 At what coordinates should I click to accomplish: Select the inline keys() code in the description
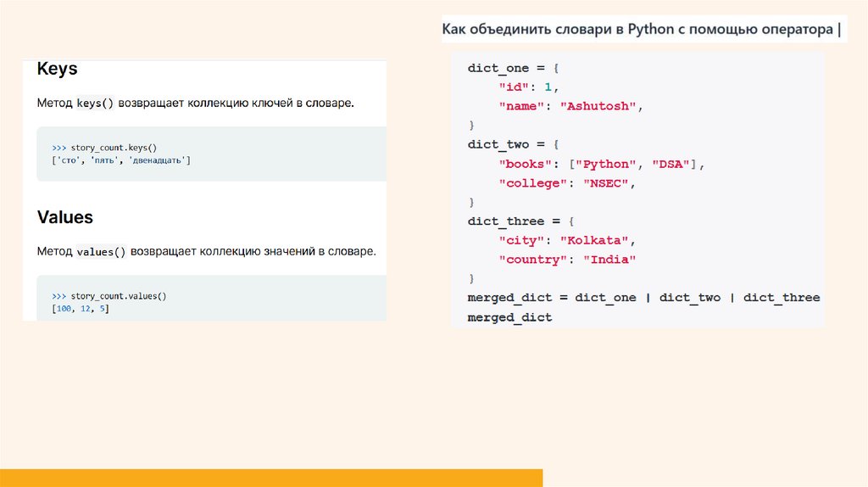point(94,104)
